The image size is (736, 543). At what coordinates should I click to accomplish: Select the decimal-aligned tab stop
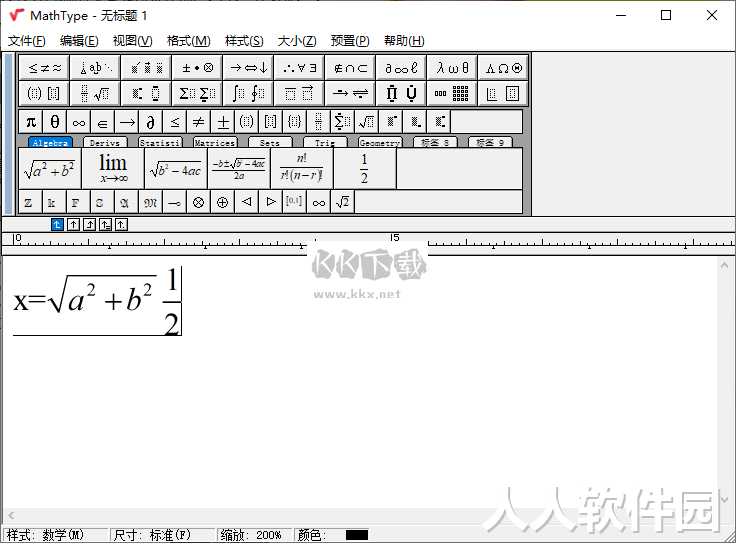coord(121,225)
